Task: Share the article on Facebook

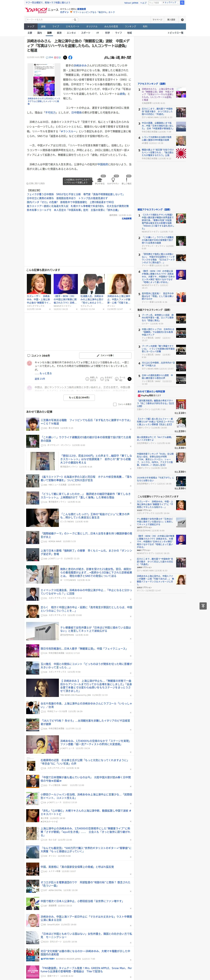Action: (70, 57)
